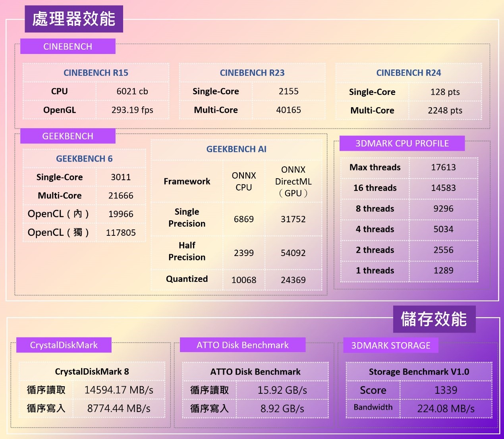Click the ONNX DirectML (GPU) column header
This screenshot has width=504, height=439.
293,181
